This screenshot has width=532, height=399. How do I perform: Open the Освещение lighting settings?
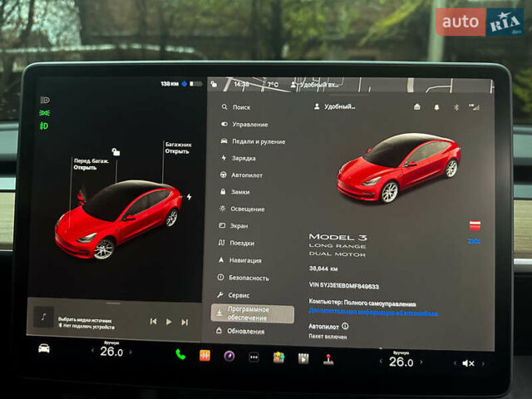pos(242,209)
